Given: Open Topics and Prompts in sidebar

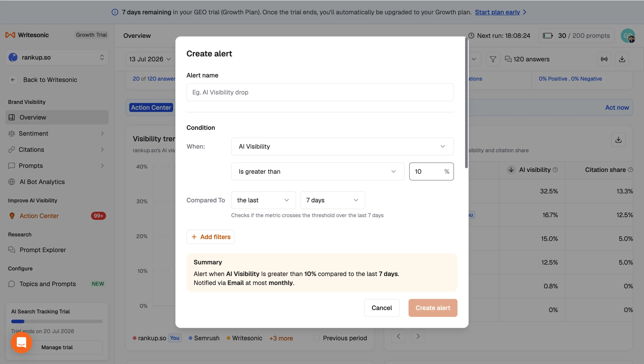Looking at the screenshot, I should (x=57, y=284).
